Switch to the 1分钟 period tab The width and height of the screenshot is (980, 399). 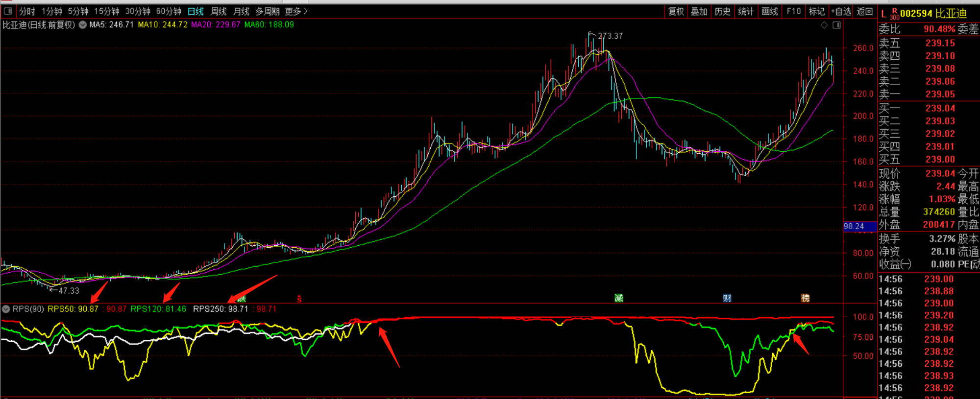coord(51,11)
